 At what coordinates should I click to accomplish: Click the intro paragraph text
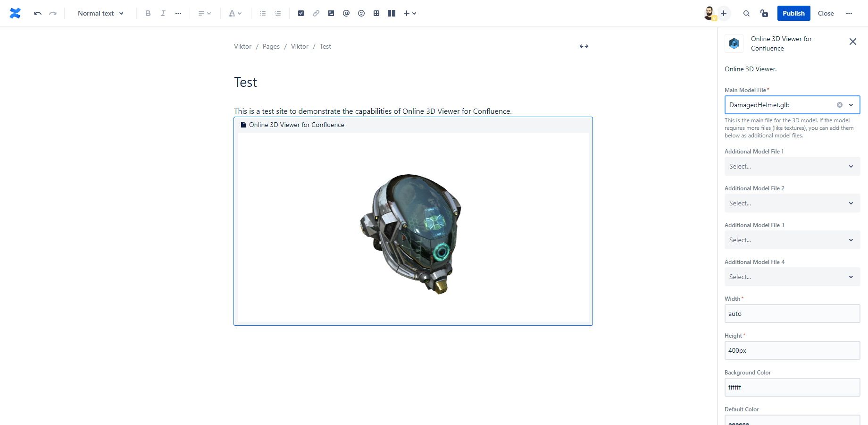click(x=373, y=111)
